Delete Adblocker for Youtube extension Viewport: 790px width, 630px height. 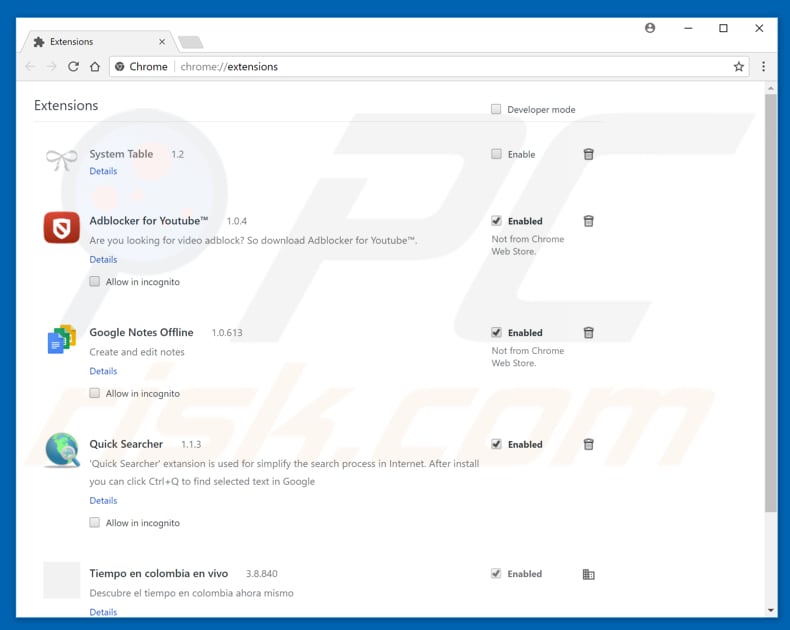pos(588,221)
